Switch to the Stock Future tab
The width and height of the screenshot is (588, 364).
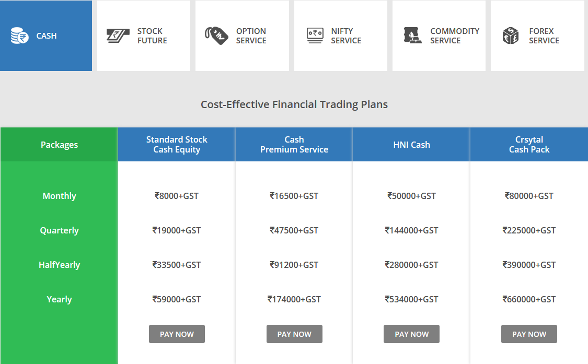152,36
